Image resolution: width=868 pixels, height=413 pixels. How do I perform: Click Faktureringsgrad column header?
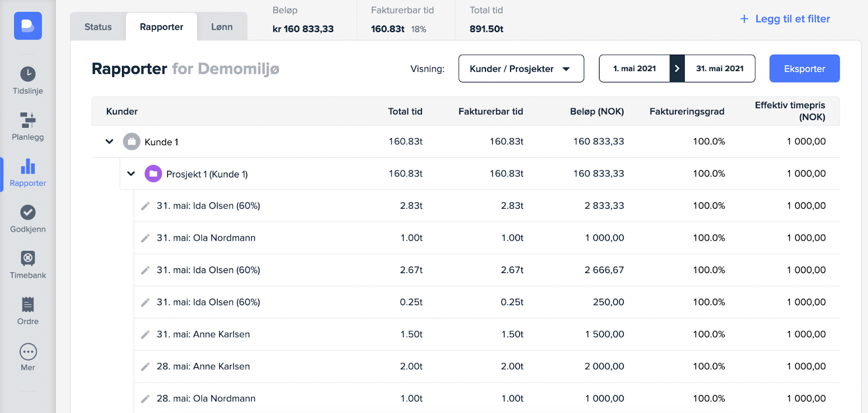pyautogui.click(x=687, y=111)
